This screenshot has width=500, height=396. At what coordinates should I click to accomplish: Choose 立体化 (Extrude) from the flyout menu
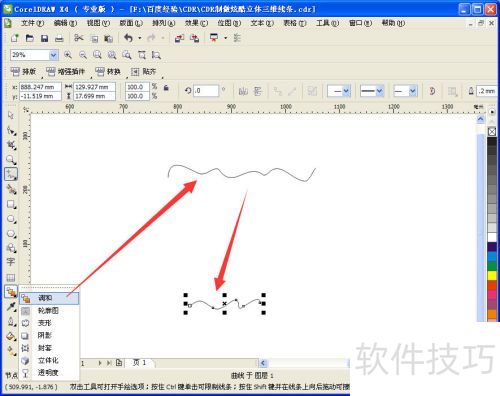click(x=49, y=360)
